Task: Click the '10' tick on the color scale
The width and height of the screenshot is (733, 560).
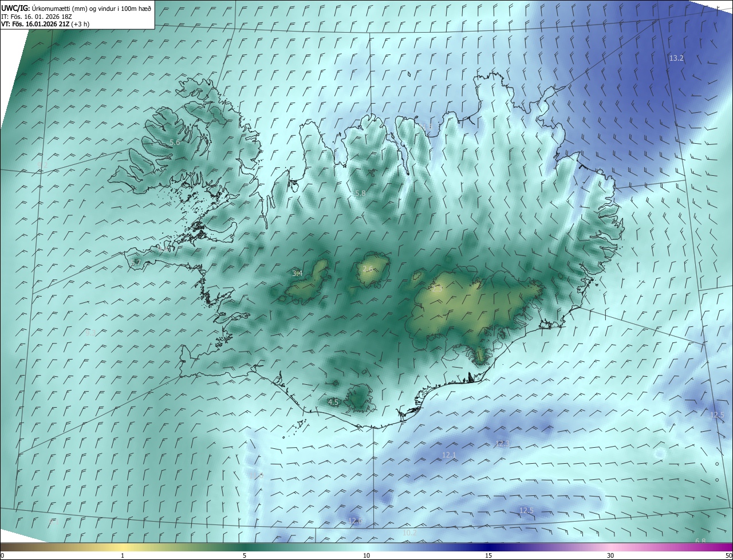Action: [366, 555]
